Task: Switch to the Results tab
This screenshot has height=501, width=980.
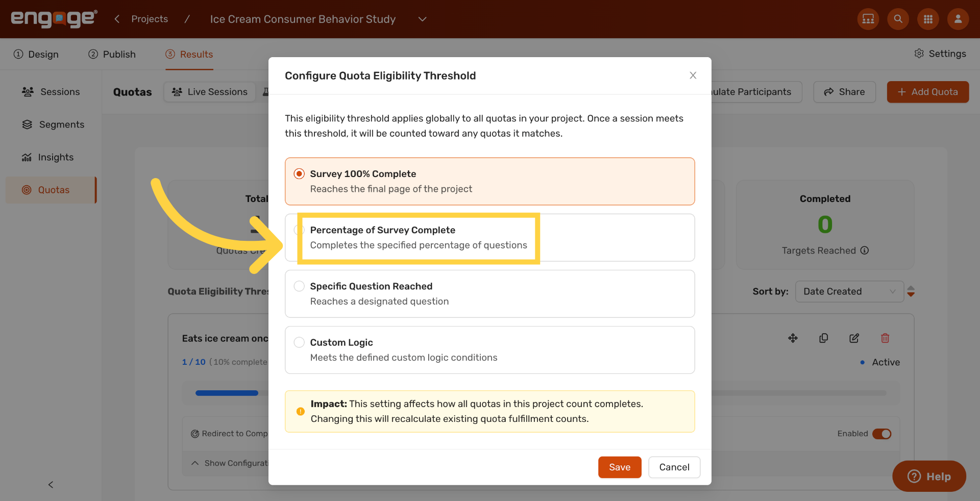Action: click(189, 54)
